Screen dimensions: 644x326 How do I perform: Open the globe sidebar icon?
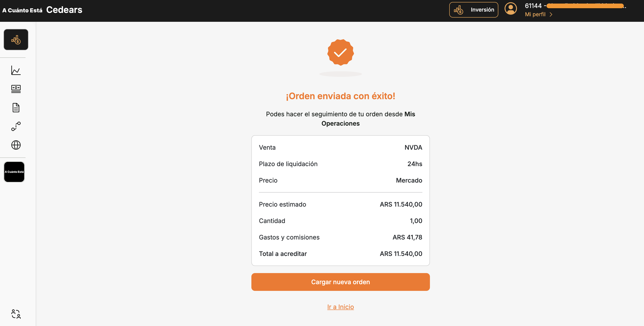click(16, 145)
